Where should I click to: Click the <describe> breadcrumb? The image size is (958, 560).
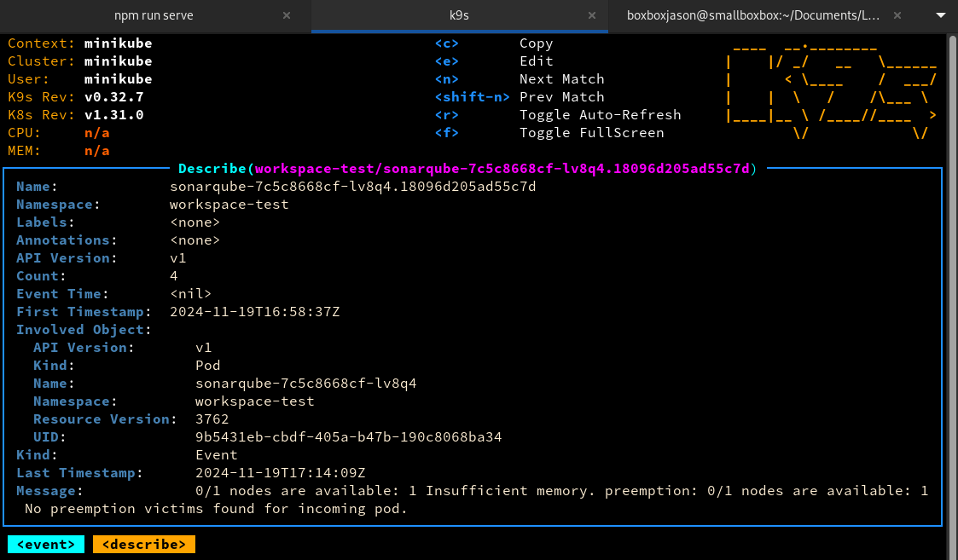143,544
